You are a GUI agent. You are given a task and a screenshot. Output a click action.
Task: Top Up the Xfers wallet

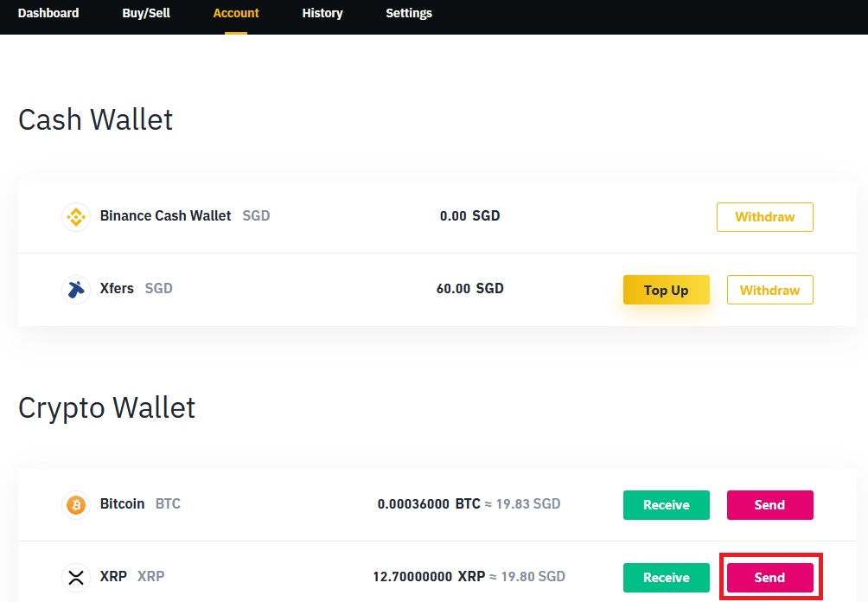pos(666,290)
